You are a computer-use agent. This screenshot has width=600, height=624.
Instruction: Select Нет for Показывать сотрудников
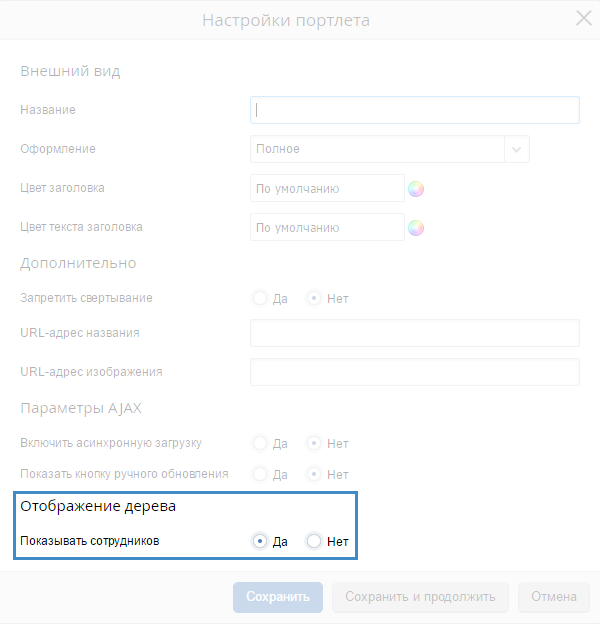click(314, 541)
